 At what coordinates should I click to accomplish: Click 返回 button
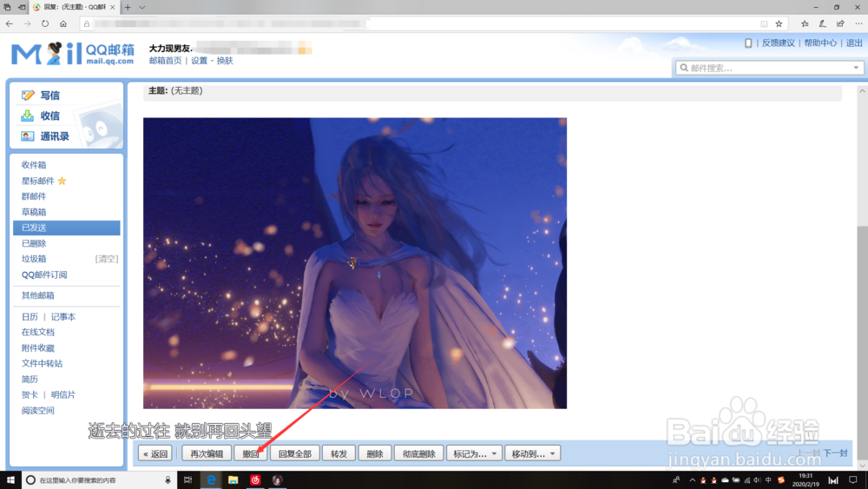coord(155,453)
